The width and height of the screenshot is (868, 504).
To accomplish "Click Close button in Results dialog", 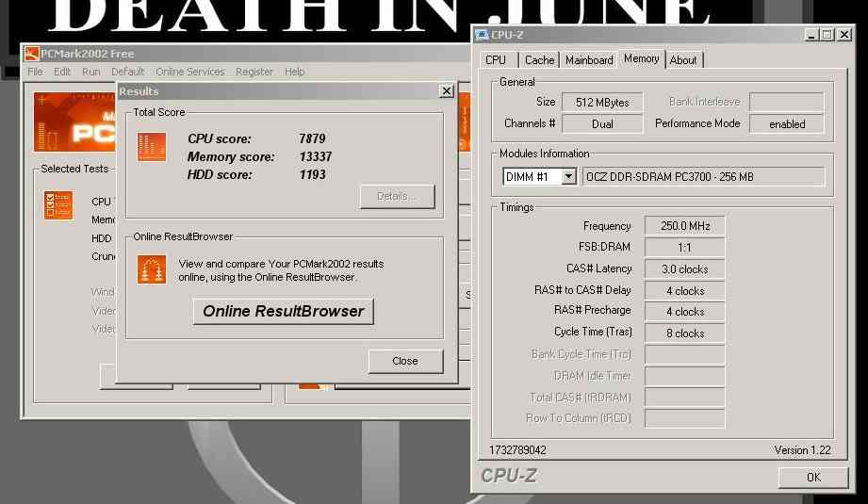I will click(x=405, y=361).
